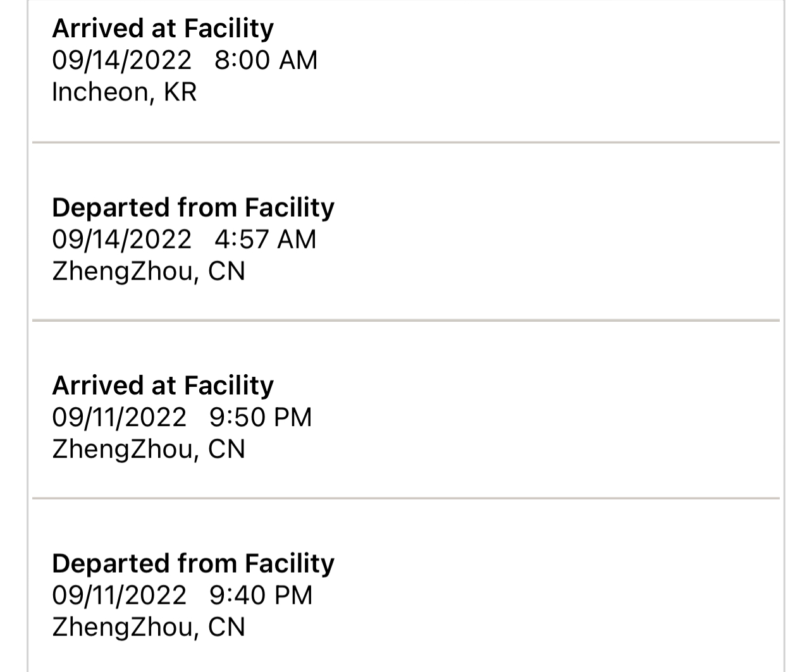Click the "Departed from Facility" heading above 4:57 AM

tap(193, 207)
